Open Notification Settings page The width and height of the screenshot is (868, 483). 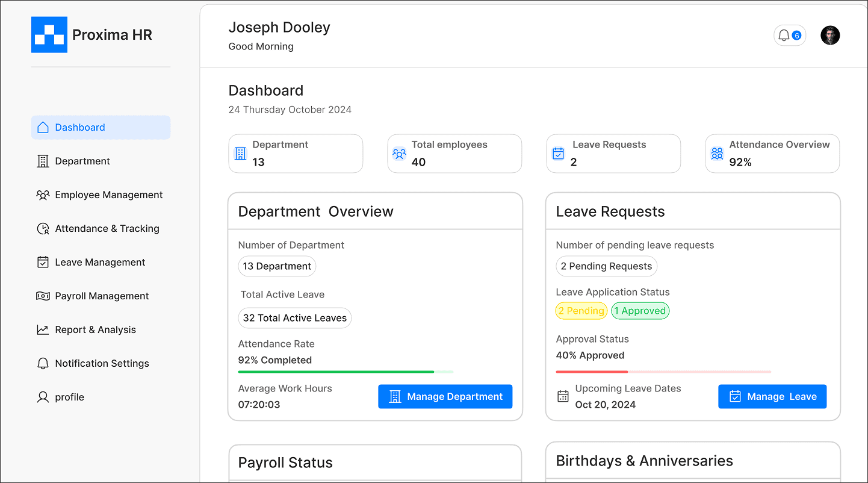coord(101,363)
